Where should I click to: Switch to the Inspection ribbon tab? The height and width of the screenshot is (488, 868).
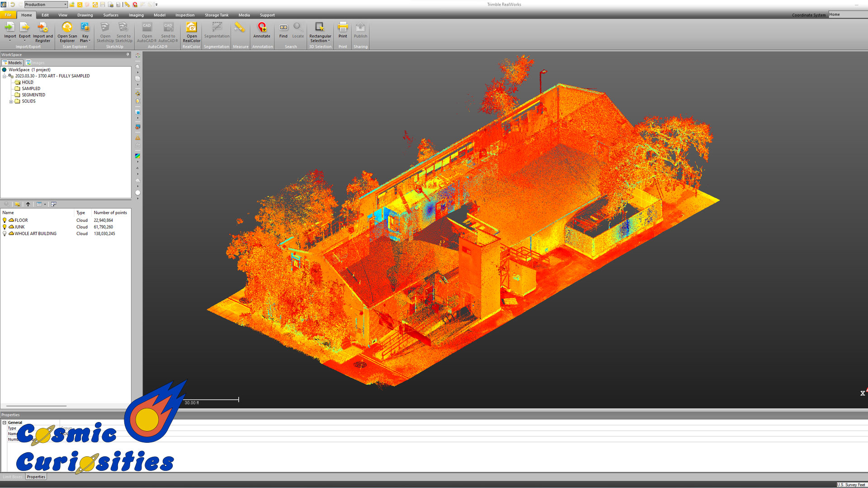pyautogui.click(x=185, y=15)
